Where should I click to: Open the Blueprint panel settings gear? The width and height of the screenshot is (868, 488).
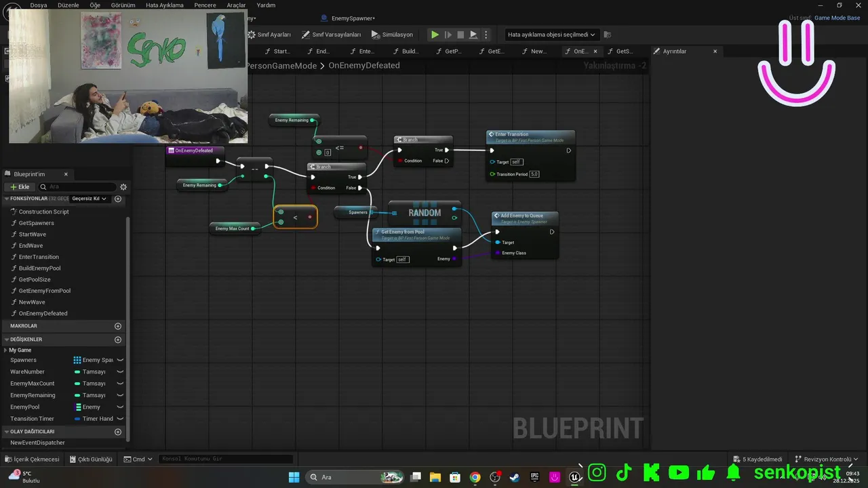[x=123, y=187]
